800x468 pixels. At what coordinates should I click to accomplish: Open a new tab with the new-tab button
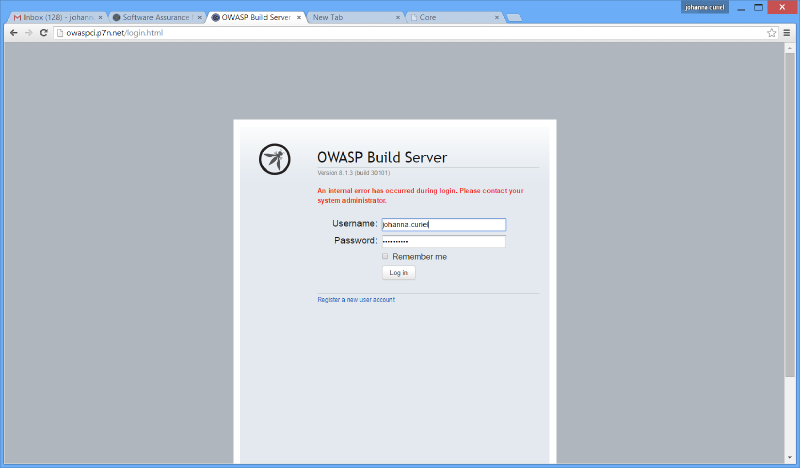(513, 17)
